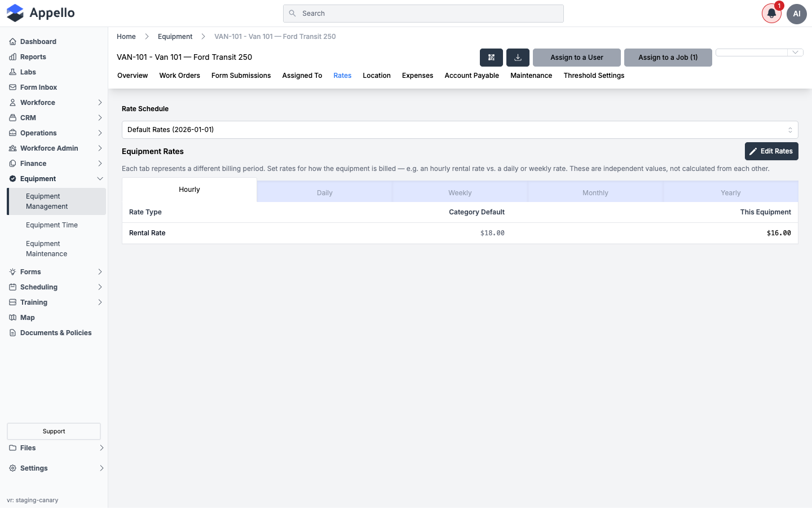Click the search magnifier icon
Viewport: 812px width, 518px height.
point(292,14)
